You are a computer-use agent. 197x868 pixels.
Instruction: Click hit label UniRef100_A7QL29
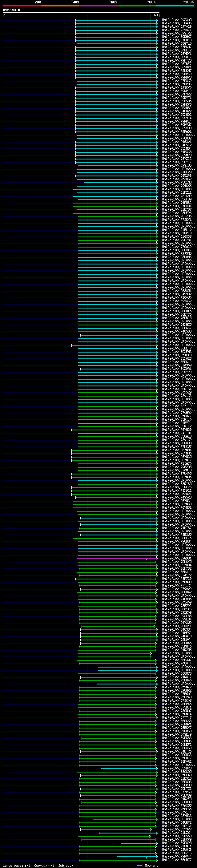click(x=177, y=172)
